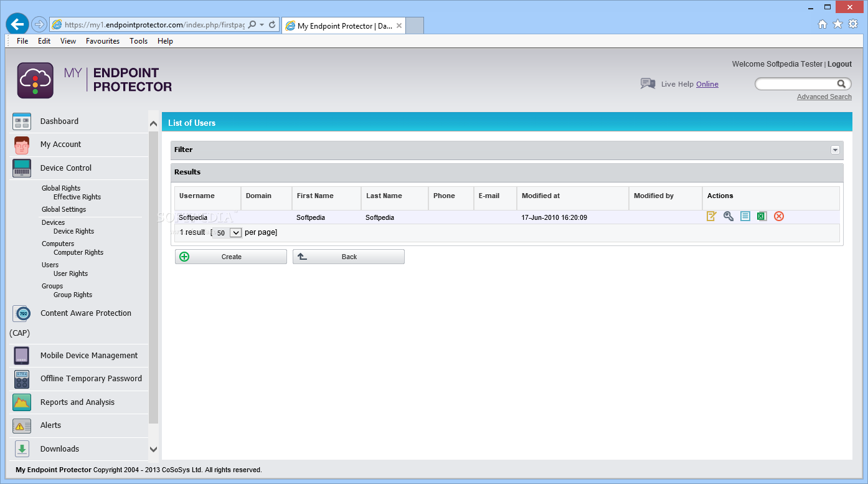Open User Rights in the sidebar

(71, 273)
